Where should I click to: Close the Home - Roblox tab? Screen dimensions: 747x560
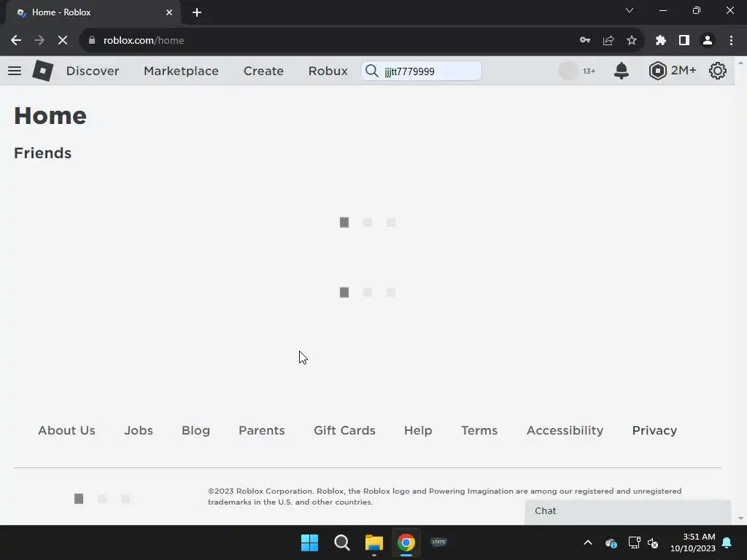click(169, 12)
